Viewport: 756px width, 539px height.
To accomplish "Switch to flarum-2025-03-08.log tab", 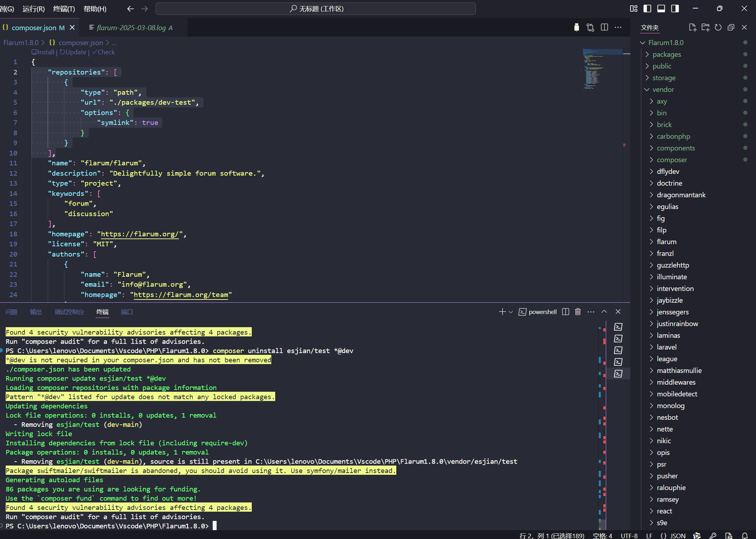I will [131, 28].
